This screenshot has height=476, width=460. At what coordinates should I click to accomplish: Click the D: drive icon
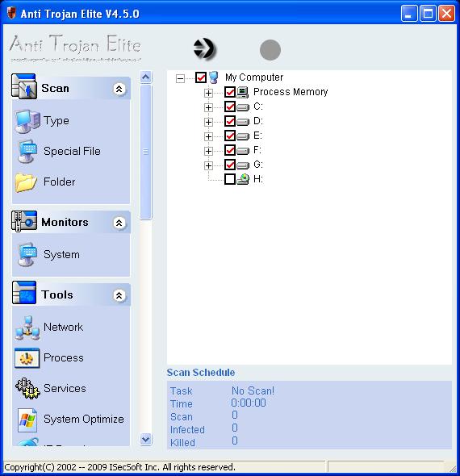[243, 122]
